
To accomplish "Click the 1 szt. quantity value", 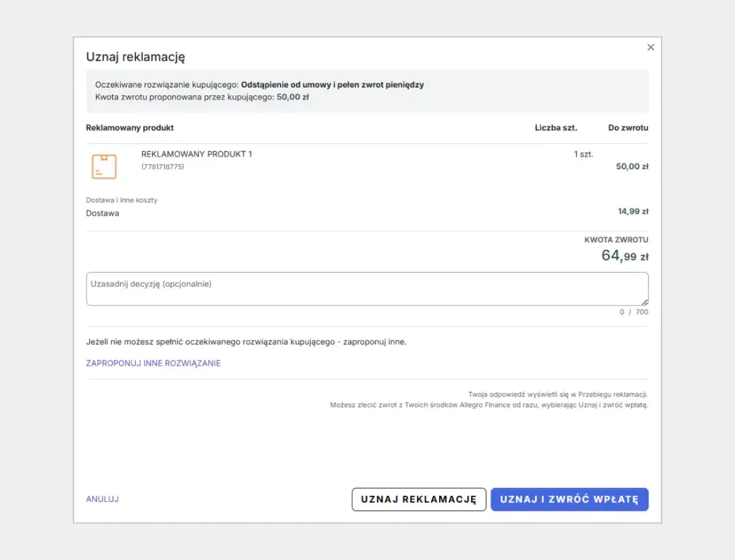I will click(x=584, y=154).
